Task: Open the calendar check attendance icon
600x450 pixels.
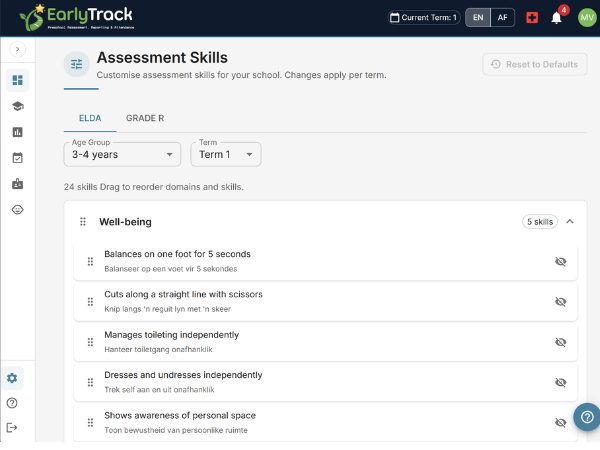Action: click(x=18, y=158)
